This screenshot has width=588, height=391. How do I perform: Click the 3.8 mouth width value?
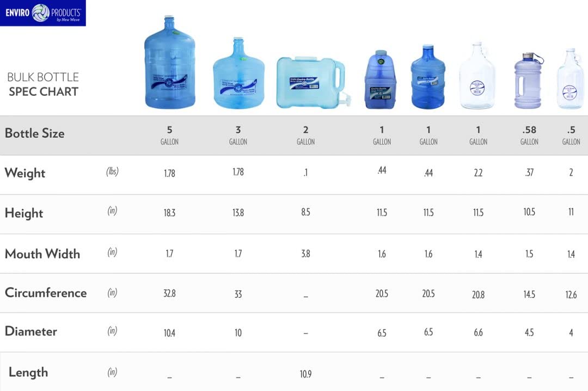(305, 254)
